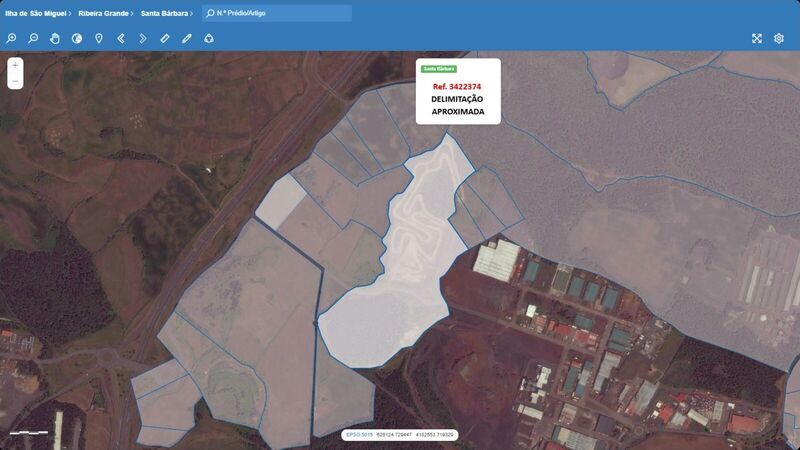
Task: Open the settings gear menu
Action: (779, 38)
